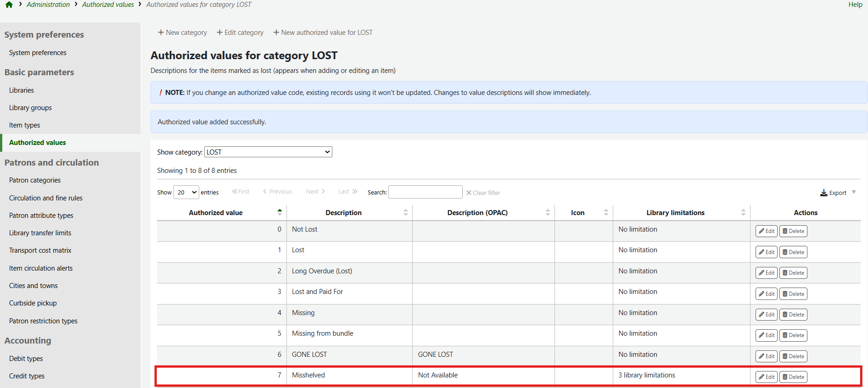Click the home icon in breadcrumb
Screen dimensions: 868x388
[x=9, y=5]
